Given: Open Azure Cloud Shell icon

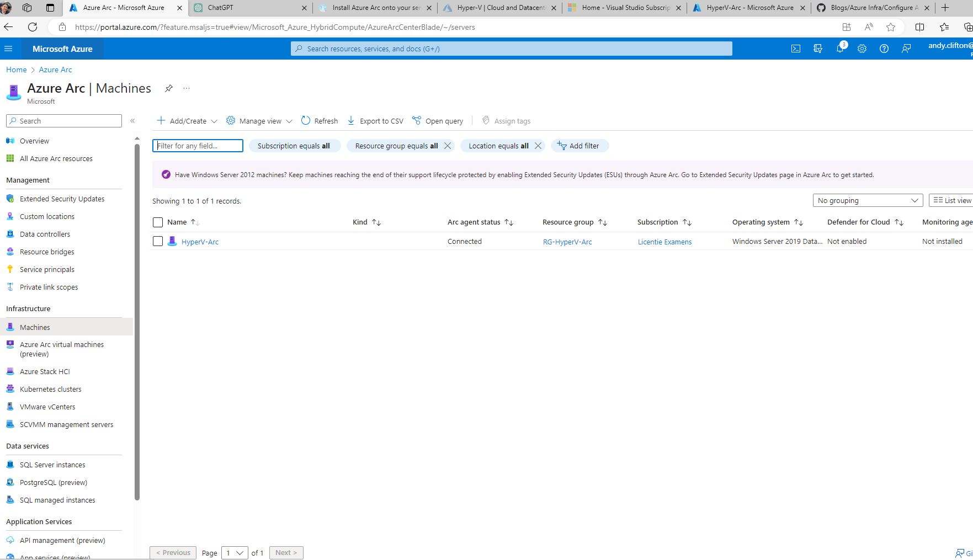Looking at the screenshot, I should [795, 49].
